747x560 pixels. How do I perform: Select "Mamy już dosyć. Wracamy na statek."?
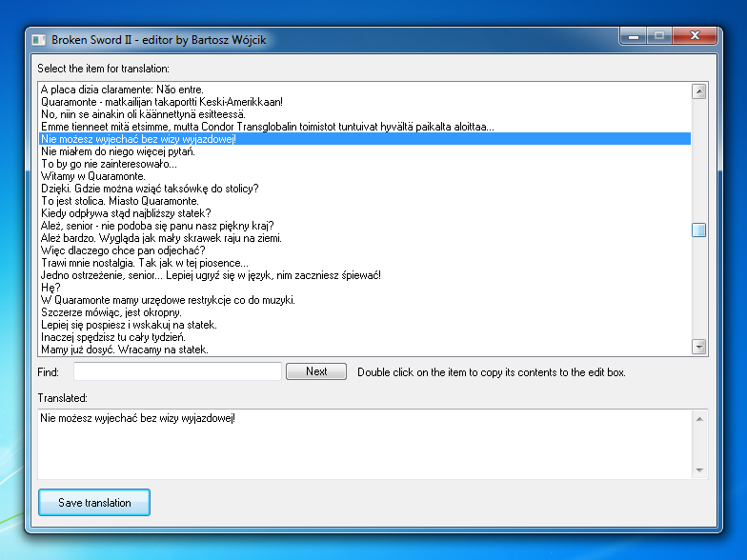(364, 350)
